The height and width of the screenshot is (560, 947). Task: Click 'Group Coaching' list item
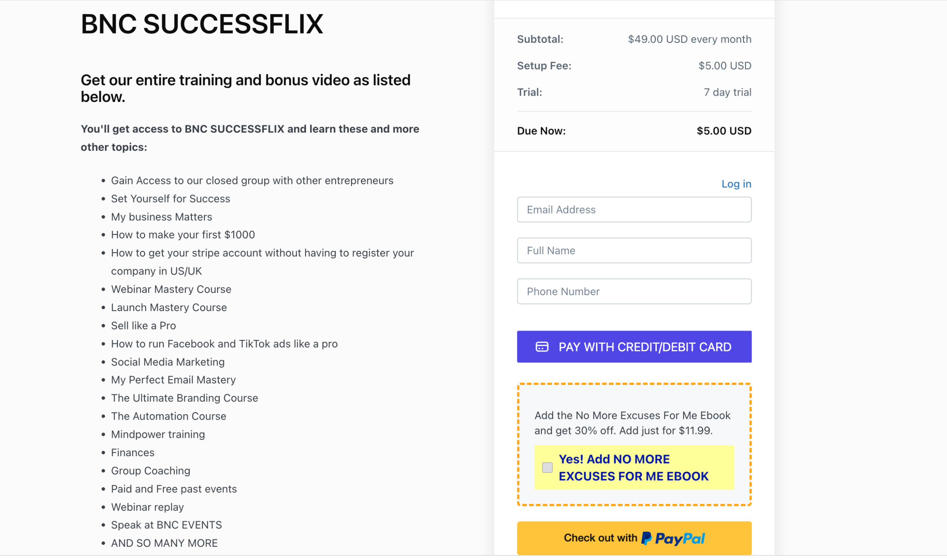(150, 471)
